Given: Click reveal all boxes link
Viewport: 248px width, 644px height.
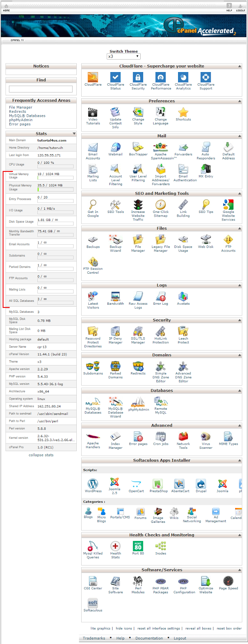Looking at the screenshot, I should 198,628.
